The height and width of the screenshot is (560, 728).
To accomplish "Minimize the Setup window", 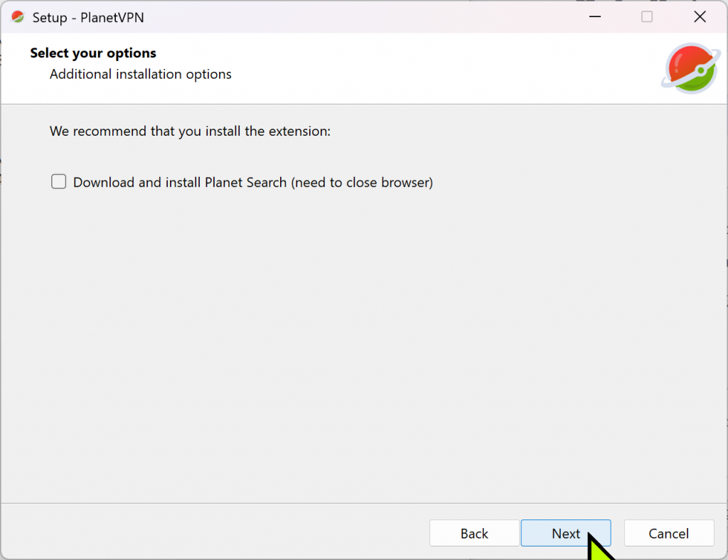I will (x=595, y=17).
